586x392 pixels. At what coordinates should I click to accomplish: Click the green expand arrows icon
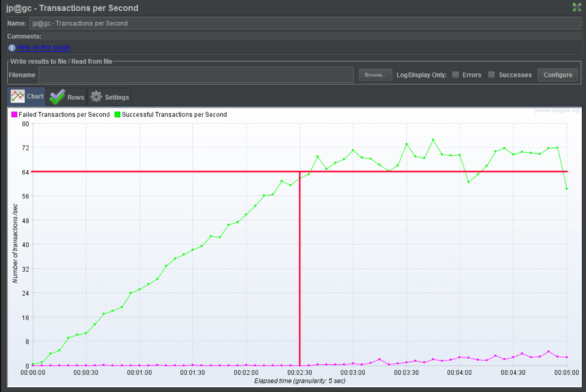577,8
